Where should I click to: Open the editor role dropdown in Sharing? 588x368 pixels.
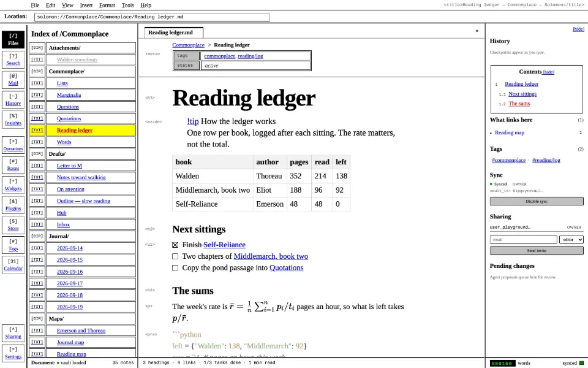[x=571, y=240]
